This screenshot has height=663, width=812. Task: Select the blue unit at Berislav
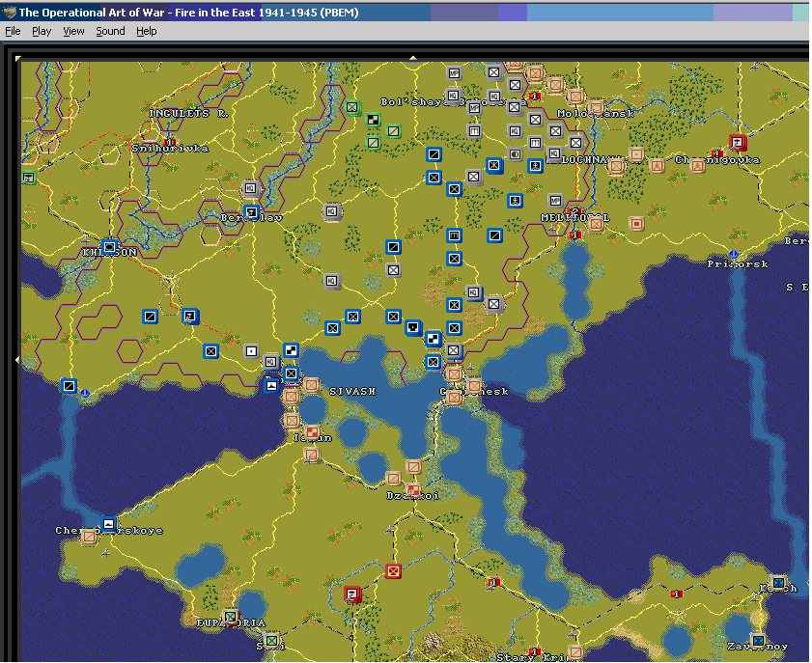(251, 212)
